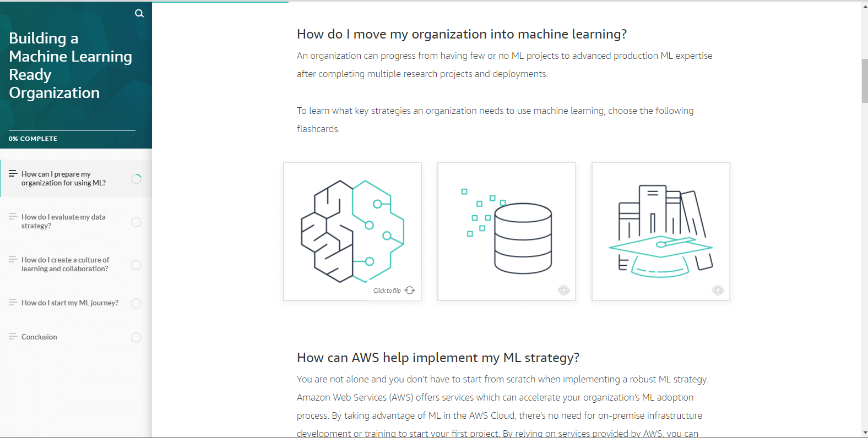The height and width of the screenshot is (438, 868).
Task: Flip the database flashcard
Action: coord(507,232)
